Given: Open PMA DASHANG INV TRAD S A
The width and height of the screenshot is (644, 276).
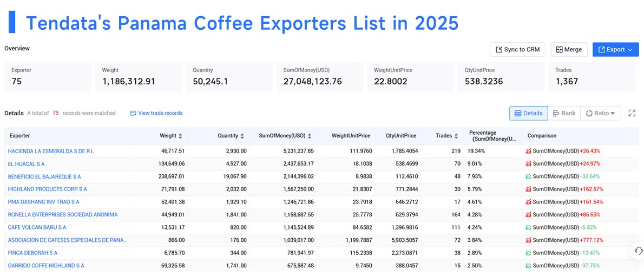Looking at the screenshot, I should tap(43, 202).
